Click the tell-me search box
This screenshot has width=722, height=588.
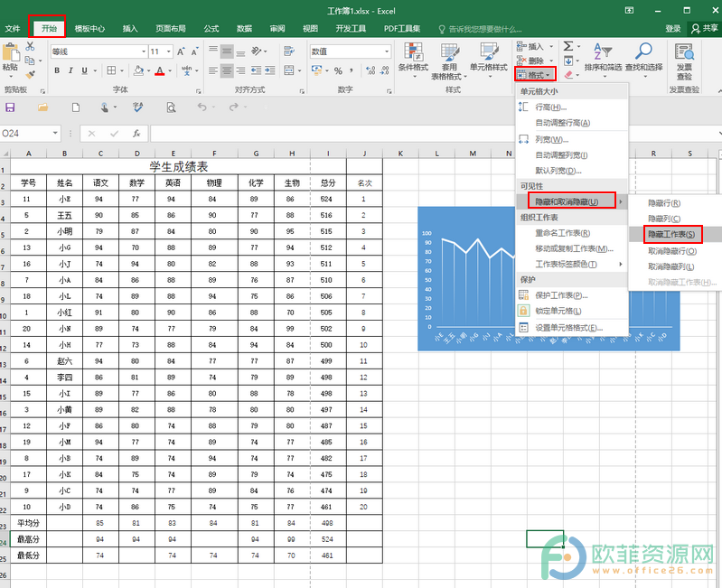pos(480,30)
